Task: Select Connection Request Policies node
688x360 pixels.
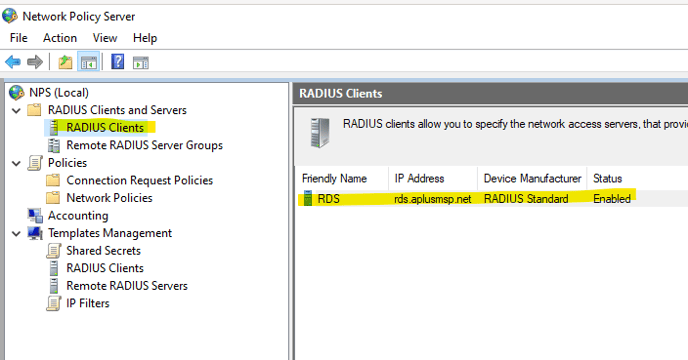Action: point(140,180)
